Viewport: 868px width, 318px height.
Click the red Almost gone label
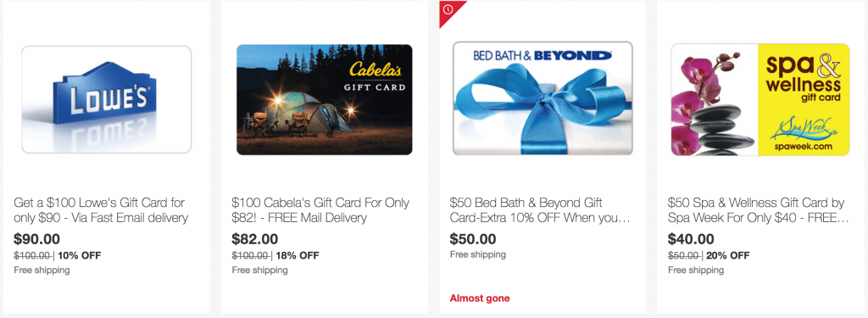click(x=480, y=298)
